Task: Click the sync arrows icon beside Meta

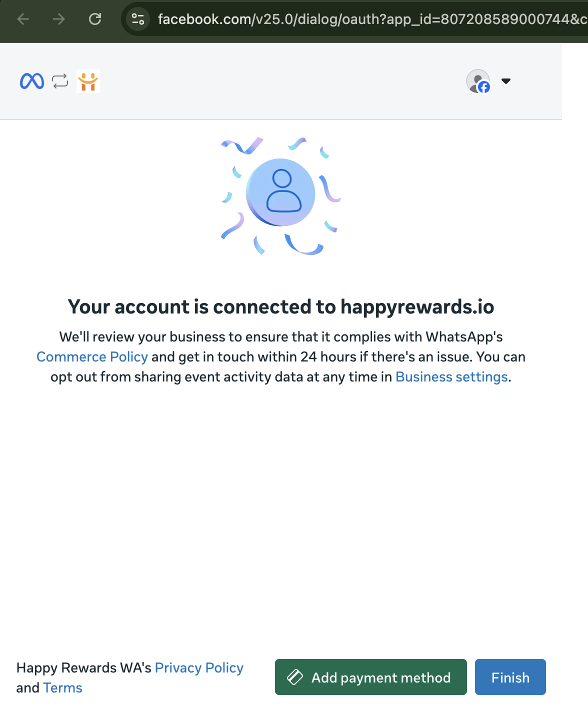Action: click(60, 81)
